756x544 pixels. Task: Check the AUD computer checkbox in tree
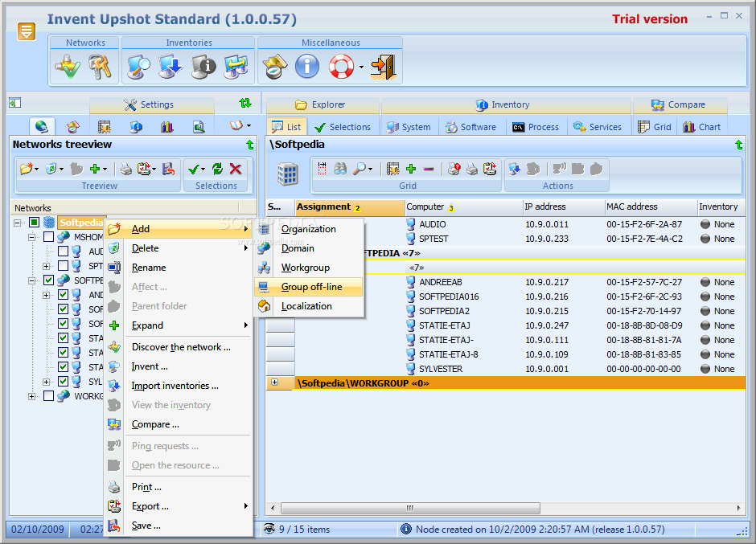(63, 251)
